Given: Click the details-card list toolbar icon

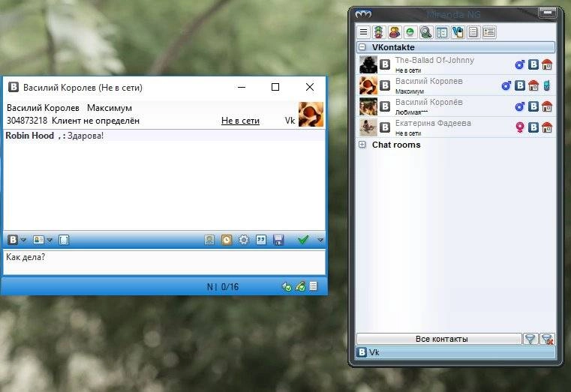Looking at the screenshot, I should click(x=489, y=32).
